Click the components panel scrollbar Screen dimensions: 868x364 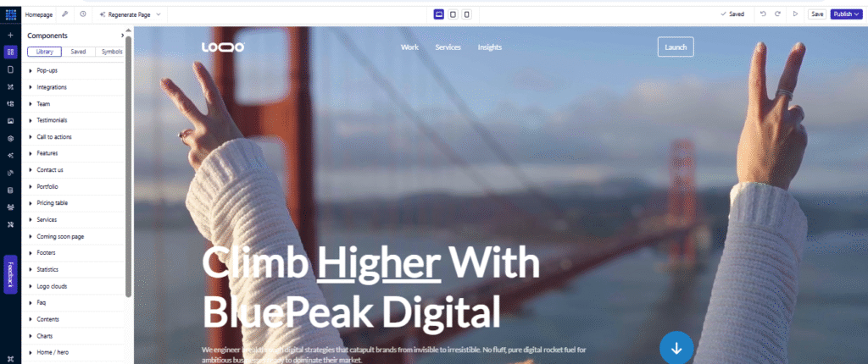coord(129,166)
